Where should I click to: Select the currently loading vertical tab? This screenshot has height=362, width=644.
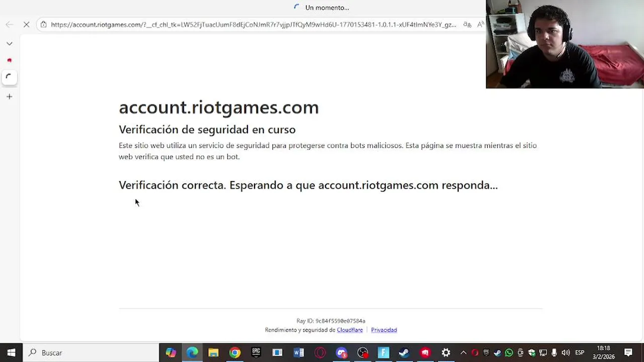pos(9,77)
